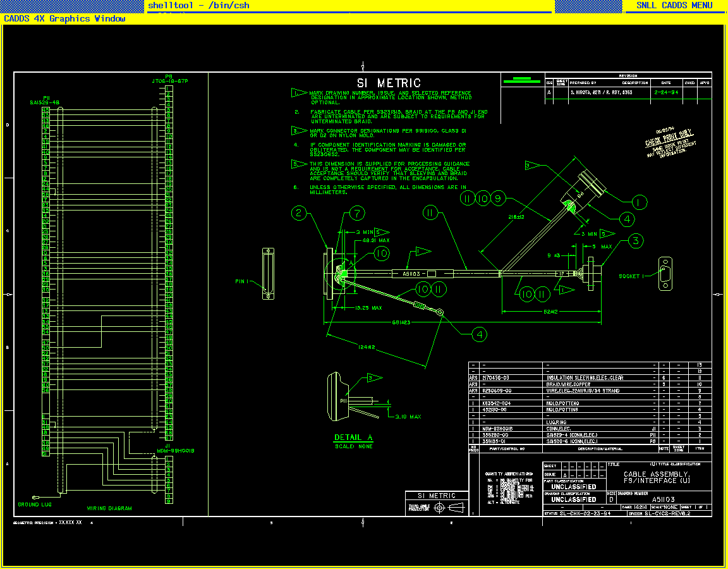Screen dimensions: 728x569
Task: Click item balloon 2 on the cable assembly
Action: (300, 213)
